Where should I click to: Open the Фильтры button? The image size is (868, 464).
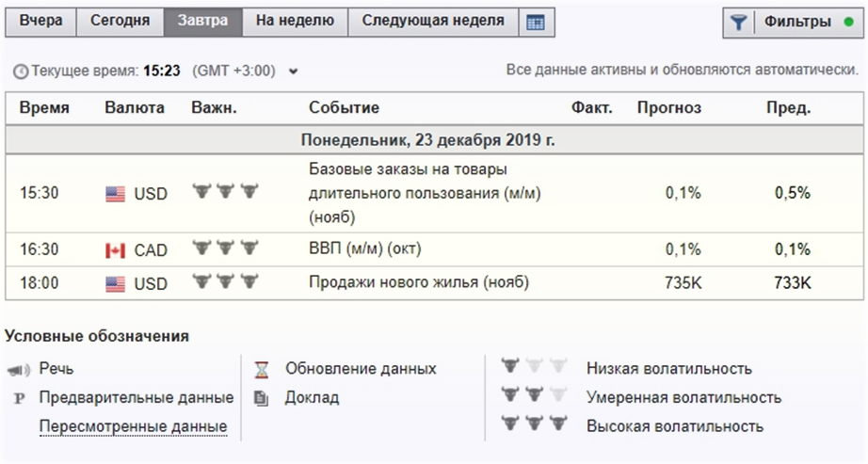click(x=796, y=23)
